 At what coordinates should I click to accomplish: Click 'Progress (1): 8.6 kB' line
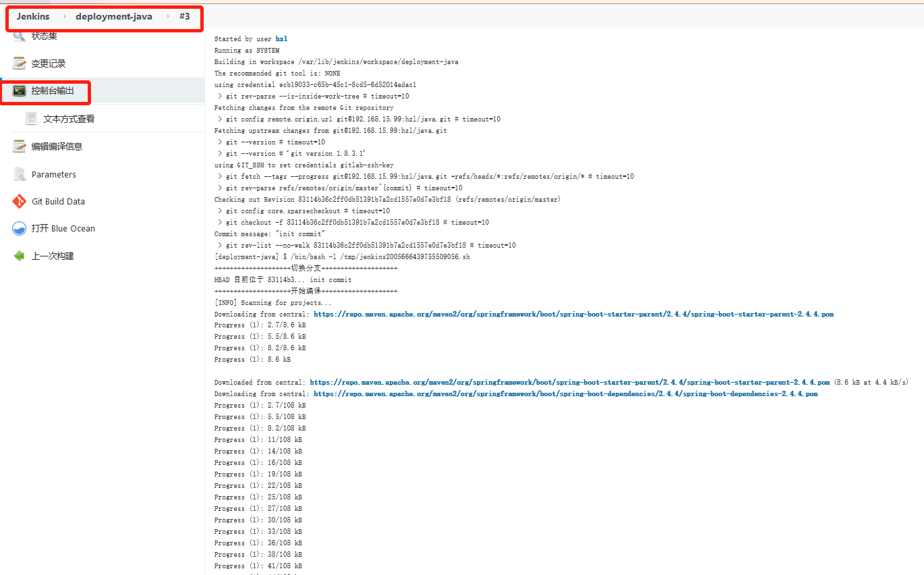click(x=253, y=360)
